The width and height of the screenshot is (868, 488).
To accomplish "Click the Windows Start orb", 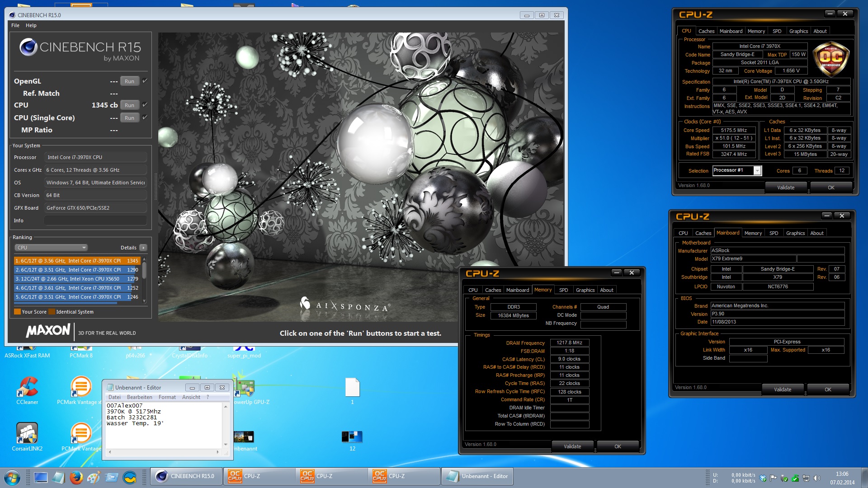I will click(12, 477).
